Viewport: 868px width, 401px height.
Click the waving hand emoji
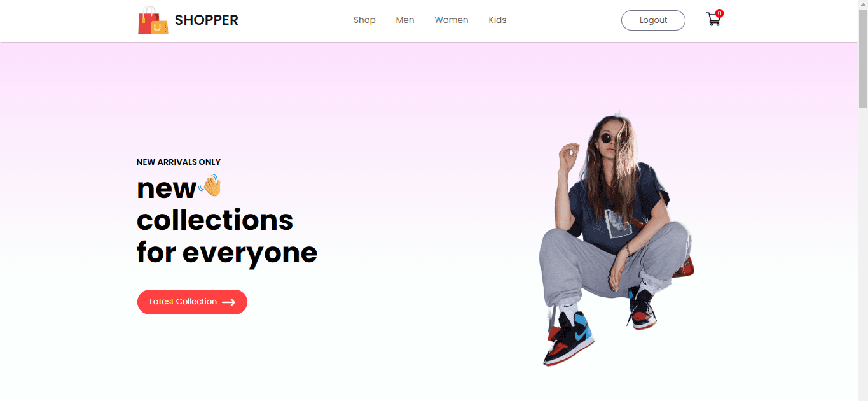pos(210,185)
